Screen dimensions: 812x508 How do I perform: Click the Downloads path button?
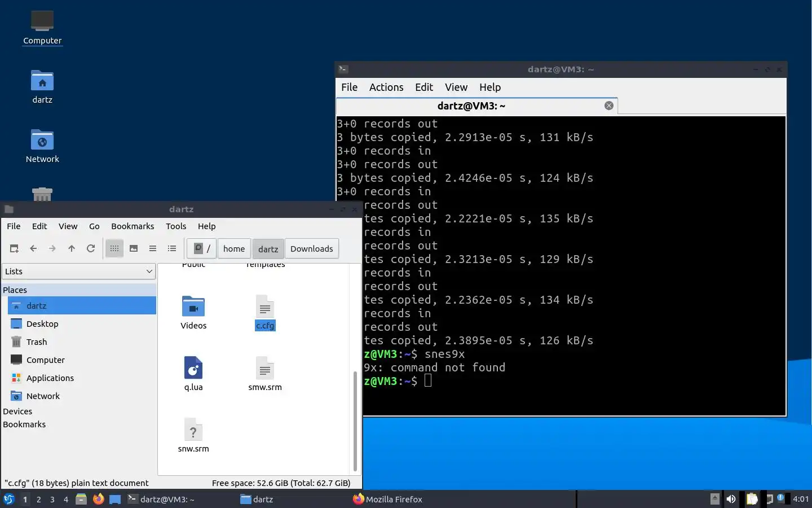click(x=312, y=248)
